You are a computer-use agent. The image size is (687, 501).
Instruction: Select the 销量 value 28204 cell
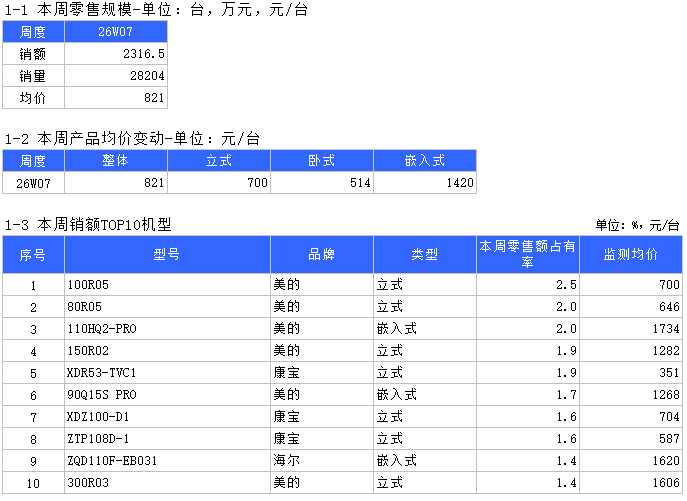(116, 76)
